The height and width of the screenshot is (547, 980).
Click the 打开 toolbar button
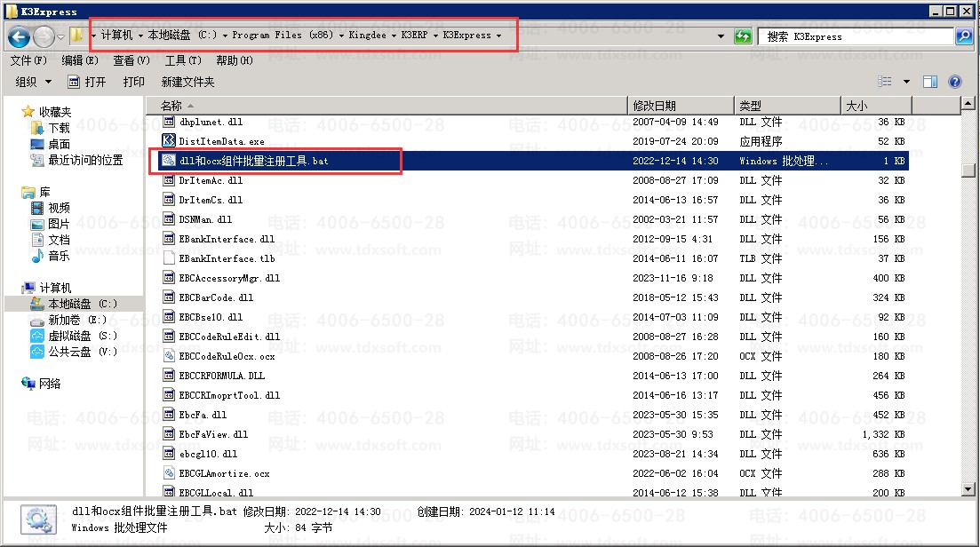87,82
